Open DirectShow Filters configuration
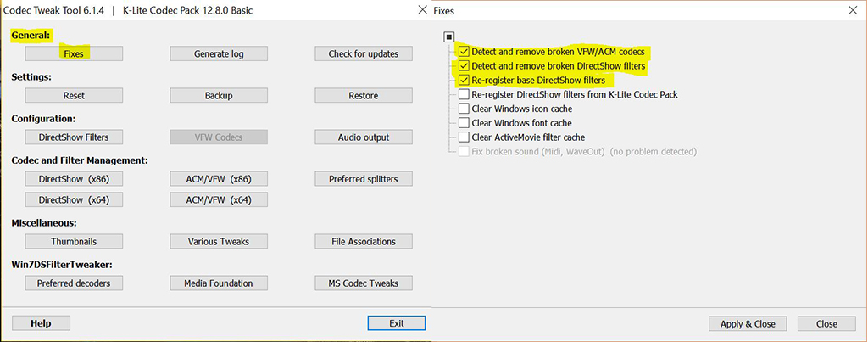This screenshot has height=342, width=868. (x=75, y=137)
